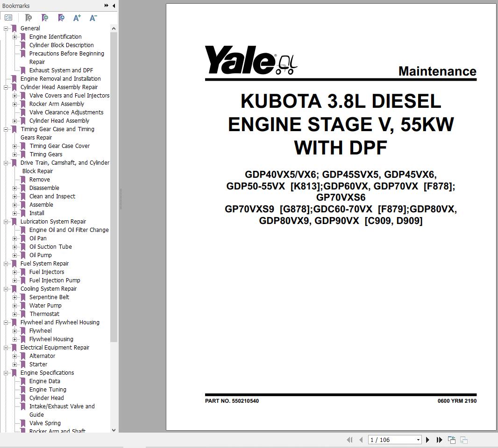Open the Disassemble bookmark
The height and width of the screenshot is (448, 498).
tap(44, 188)
